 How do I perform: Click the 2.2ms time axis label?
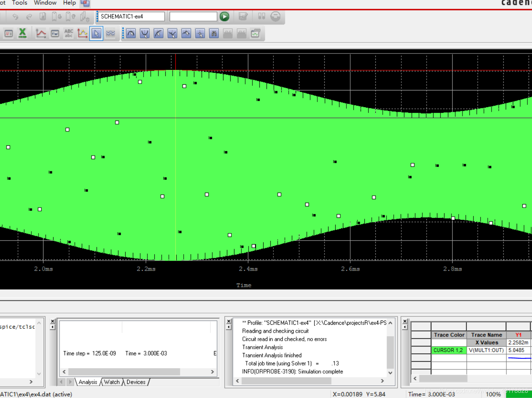[146, 269]
